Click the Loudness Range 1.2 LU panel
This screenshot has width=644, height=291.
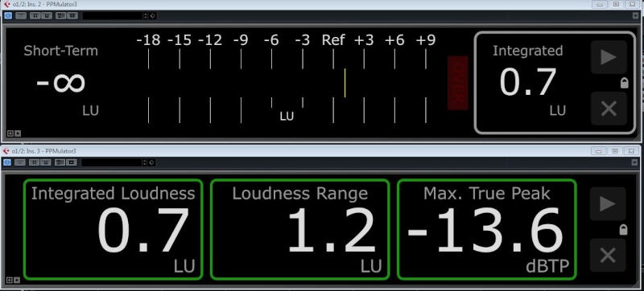(x=299, y=230)
